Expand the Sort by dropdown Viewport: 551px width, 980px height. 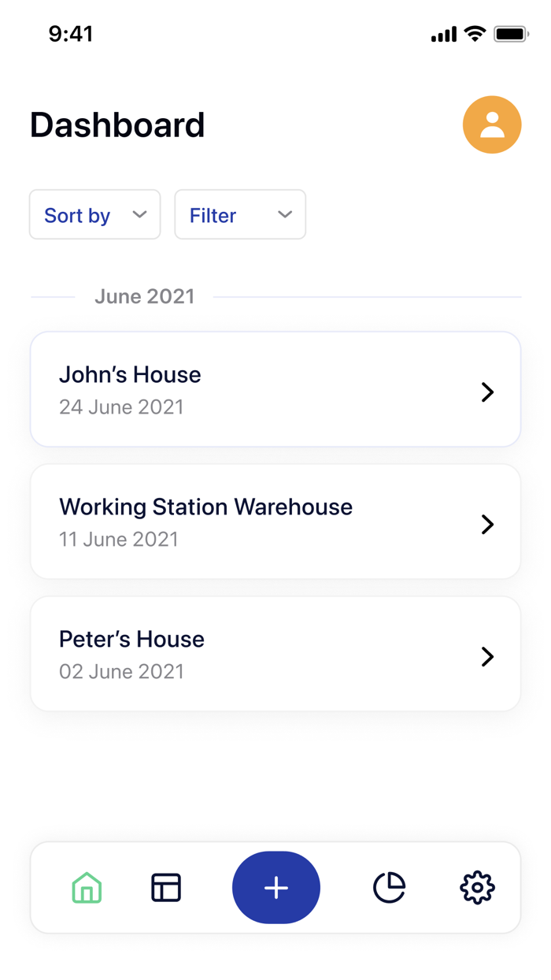click(94, 215)
